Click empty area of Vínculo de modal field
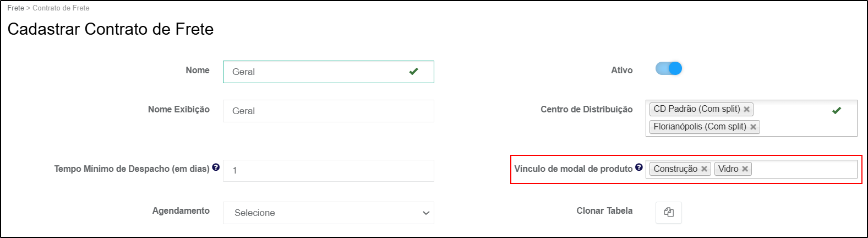The height and width of the screenshot is (238, 868). pos(804,169)
